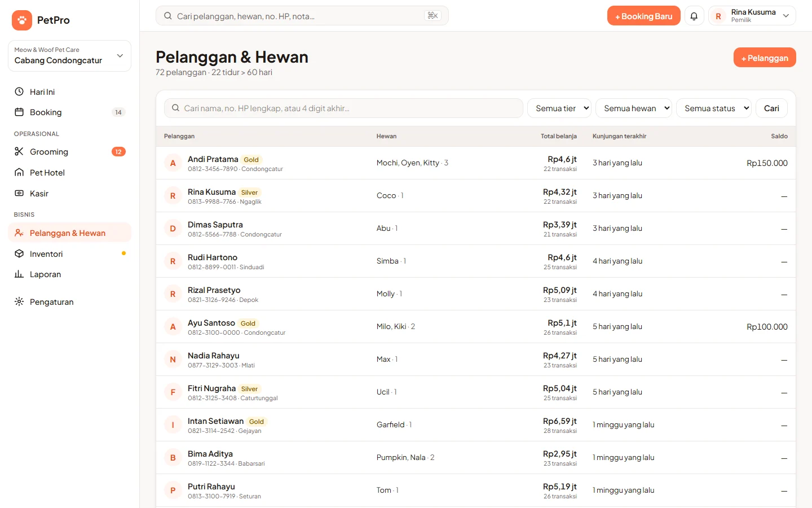812x508 pixels.
Task: Select customer Fitri Nugraha
Action: tap(476, 392)
